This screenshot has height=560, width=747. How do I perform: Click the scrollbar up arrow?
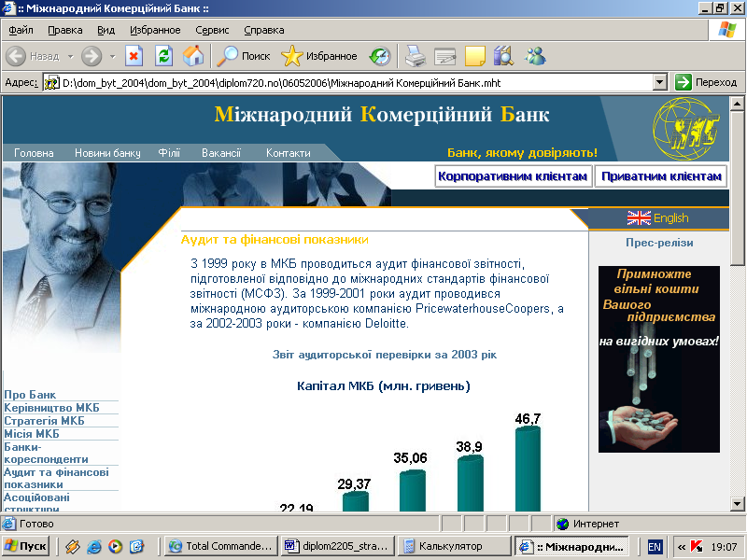[x=737, y=104]
